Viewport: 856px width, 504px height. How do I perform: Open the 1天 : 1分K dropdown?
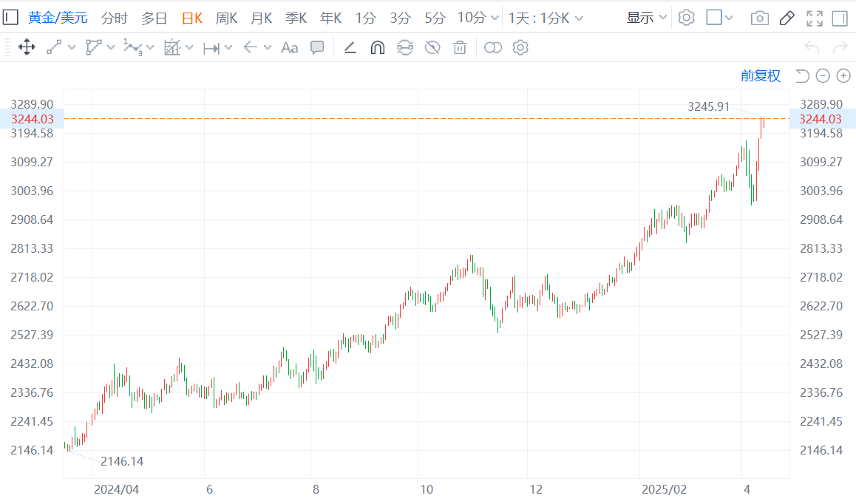point(545,18)
